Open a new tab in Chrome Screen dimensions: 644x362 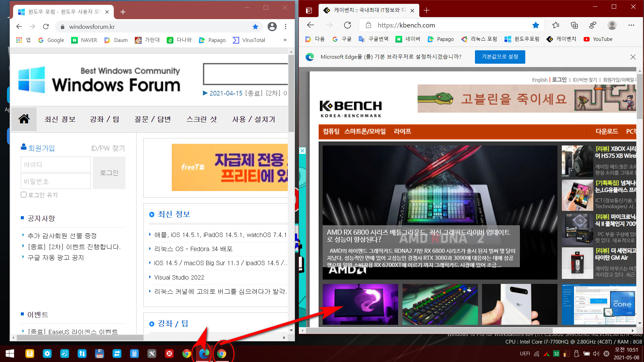point(123,12)
